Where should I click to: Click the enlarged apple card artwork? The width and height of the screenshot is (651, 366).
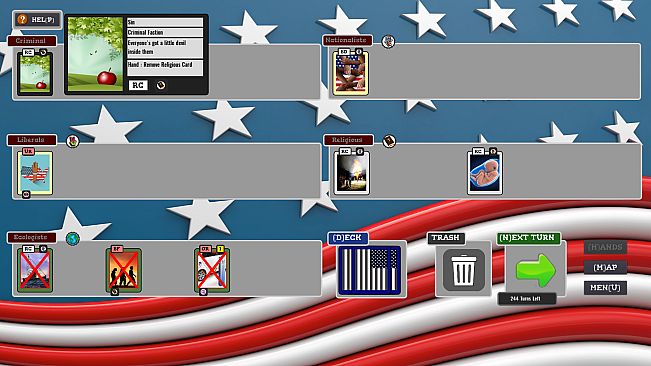click(95, 54)
